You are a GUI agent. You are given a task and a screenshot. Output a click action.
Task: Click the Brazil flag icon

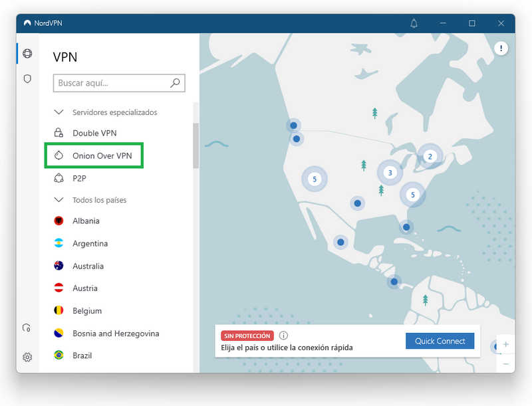(x=59, y=355)
